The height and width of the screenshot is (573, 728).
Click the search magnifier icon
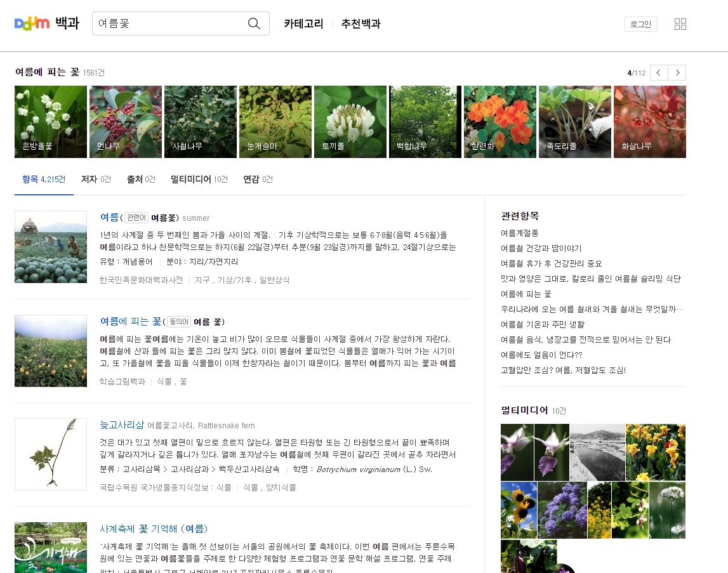[x=254, y=23]
